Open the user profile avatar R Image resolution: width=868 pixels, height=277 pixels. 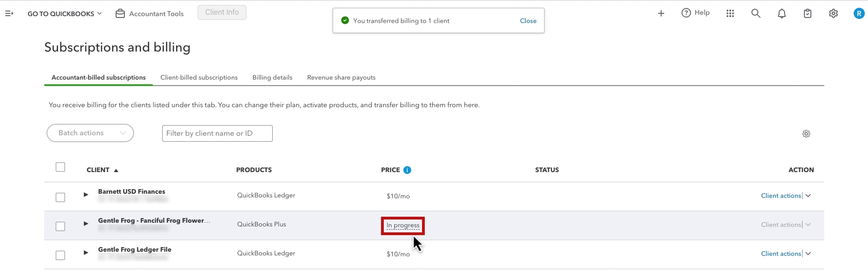pos(859,13)
